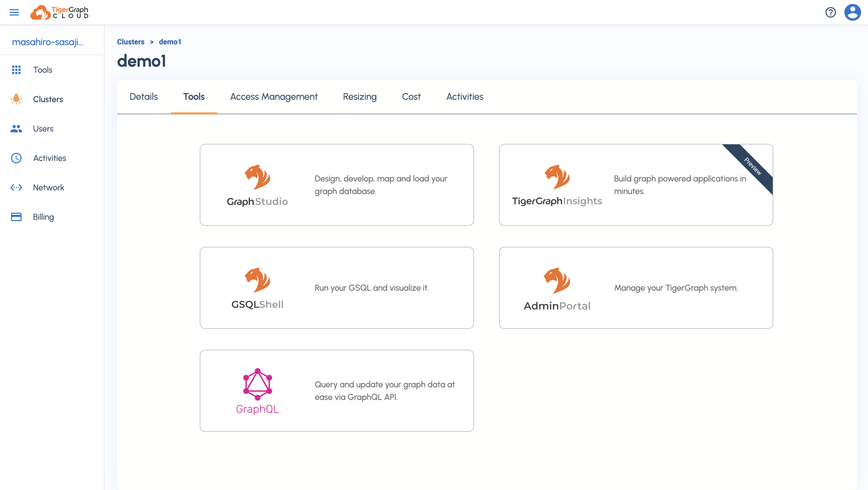The width and height of the screenshot is (868, 490).
Task: Open the AdminPortal card
Action: (635, 288)
